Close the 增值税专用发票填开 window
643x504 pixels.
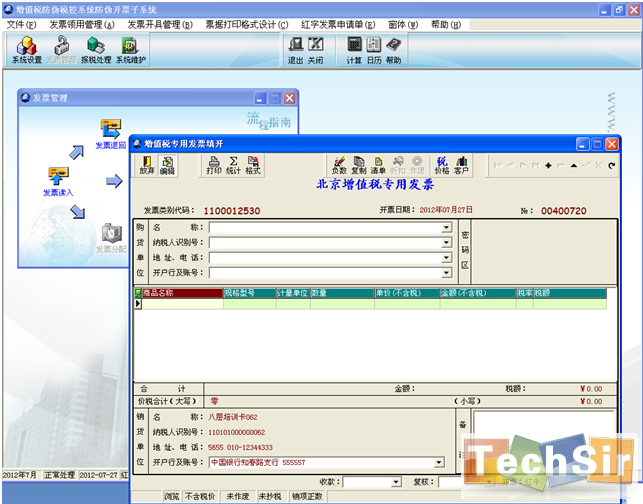tap(611, 144)
